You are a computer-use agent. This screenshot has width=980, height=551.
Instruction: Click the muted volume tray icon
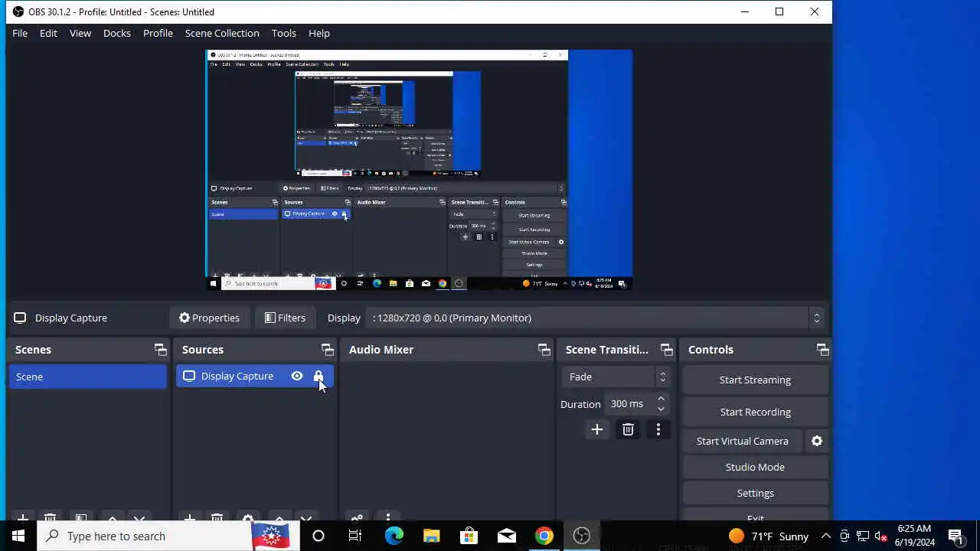coord(880,536)
